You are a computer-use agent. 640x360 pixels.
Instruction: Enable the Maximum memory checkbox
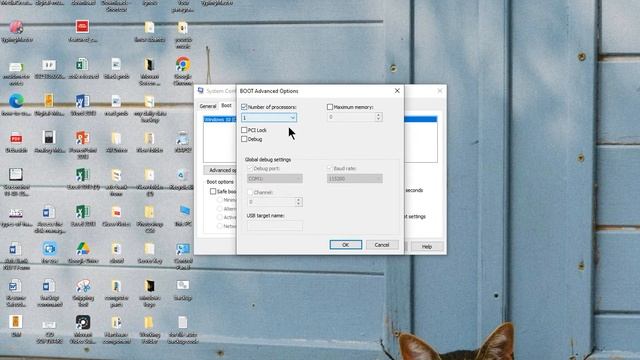coord(330,107)
